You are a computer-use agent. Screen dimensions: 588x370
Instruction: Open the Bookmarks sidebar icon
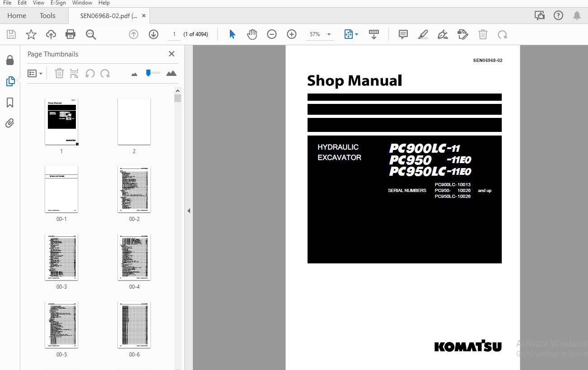10,103
